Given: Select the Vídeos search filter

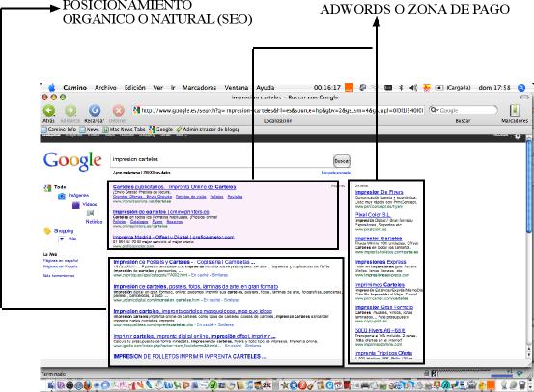Looking at the screenshot, I should tap(90, 204).
